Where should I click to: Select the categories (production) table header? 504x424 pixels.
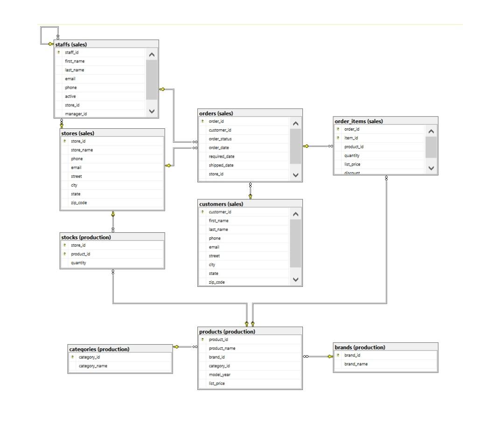(x=120, y=349)
